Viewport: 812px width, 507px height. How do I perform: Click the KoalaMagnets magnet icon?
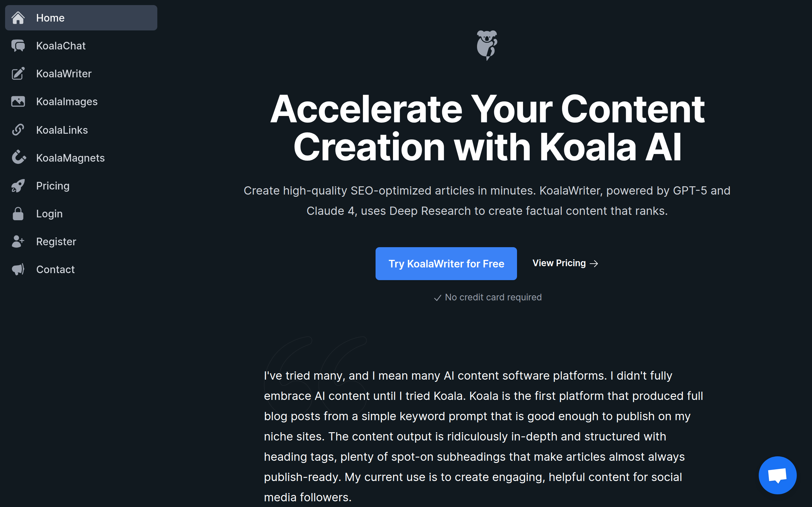[x=18, y=157]
